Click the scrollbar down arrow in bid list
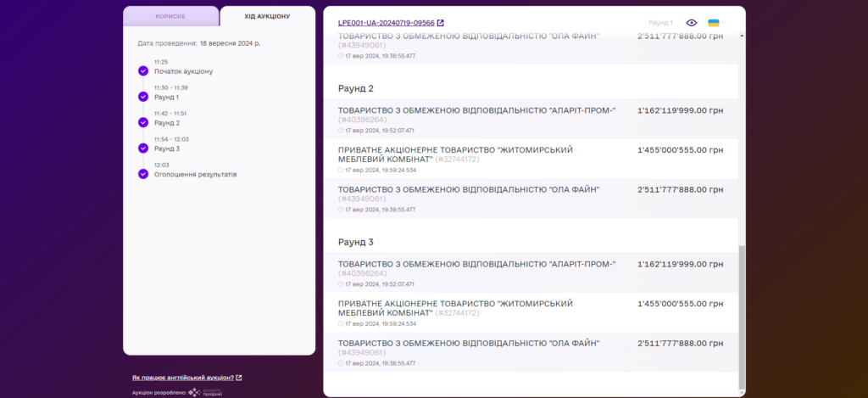This screenshot has height=398, width=868. (742, 393)
